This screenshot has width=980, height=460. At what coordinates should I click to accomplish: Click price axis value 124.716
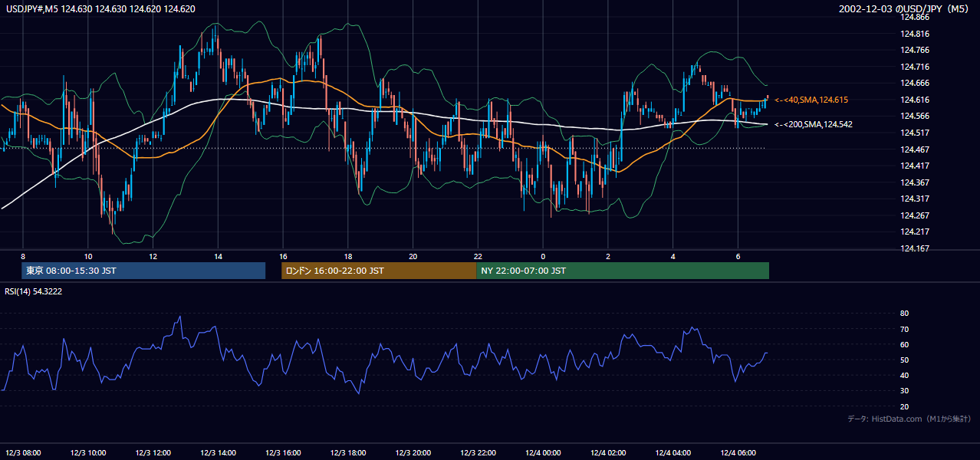916,67
